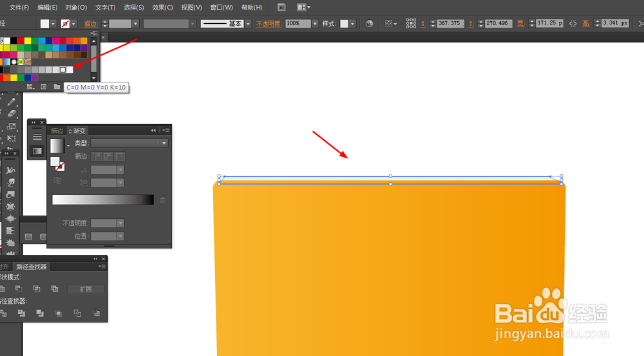Select the purple swatch in the bottom row
The height and width of the screenshot is (356, 644).
[x=35, y=78]
